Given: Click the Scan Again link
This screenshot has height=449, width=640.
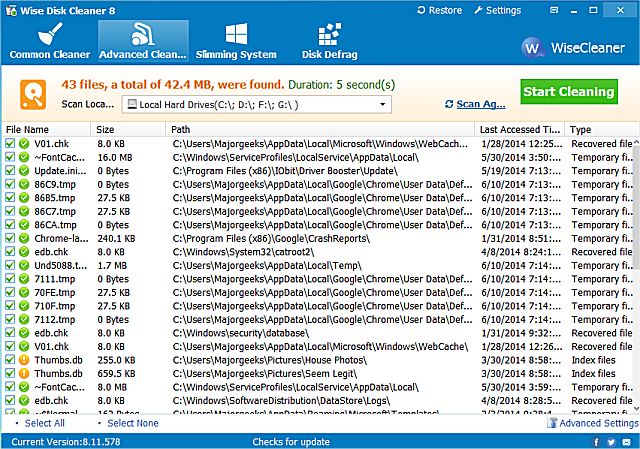Looking at the screenshot, I should pyautogui.click(x=476, y=104).
